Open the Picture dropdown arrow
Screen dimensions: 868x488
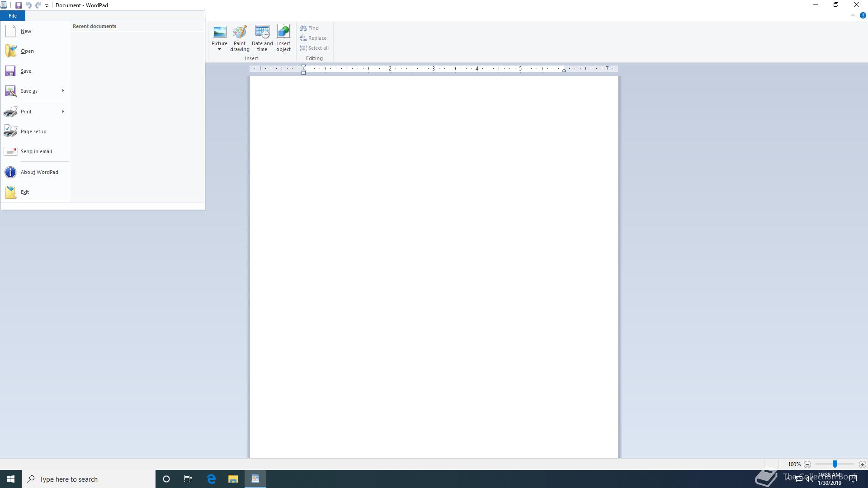[x=219, y=49]
